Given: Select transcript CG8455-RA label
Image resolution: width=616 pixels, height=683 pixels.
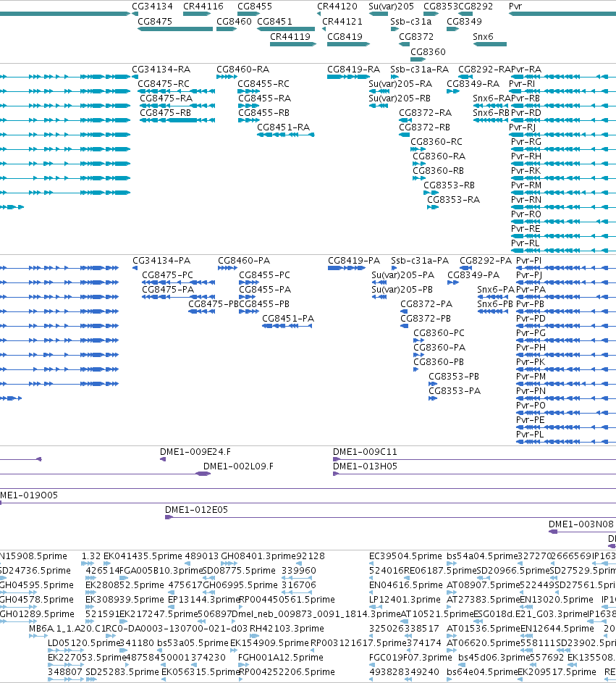Looking at the screenshot, I should pos(265,99).
